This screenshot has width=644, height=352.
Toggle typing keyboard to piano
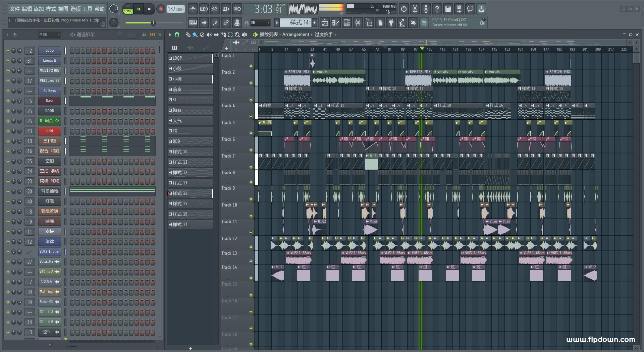click(193, 23)
